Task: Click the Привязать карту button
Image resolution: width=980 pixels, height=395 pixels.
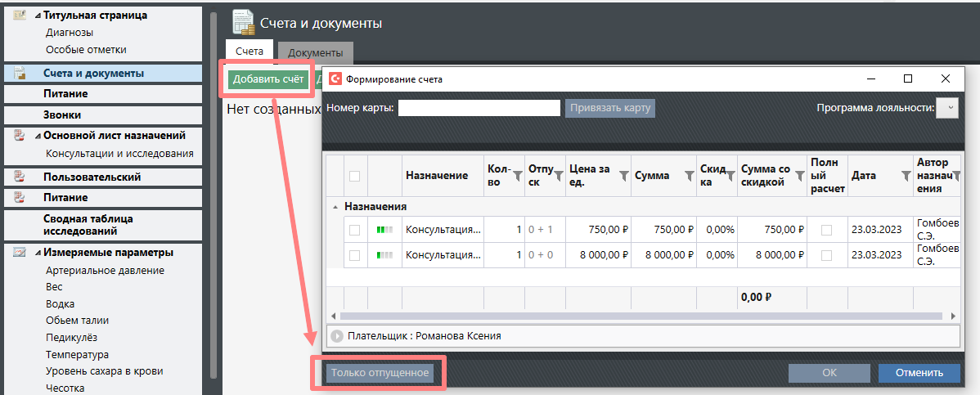Action: tap(610, 108)
